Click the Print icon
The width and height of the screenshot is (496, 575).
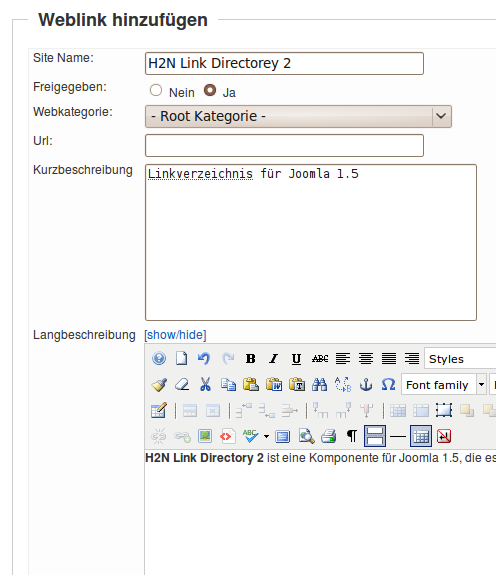(x=329, y=436)
